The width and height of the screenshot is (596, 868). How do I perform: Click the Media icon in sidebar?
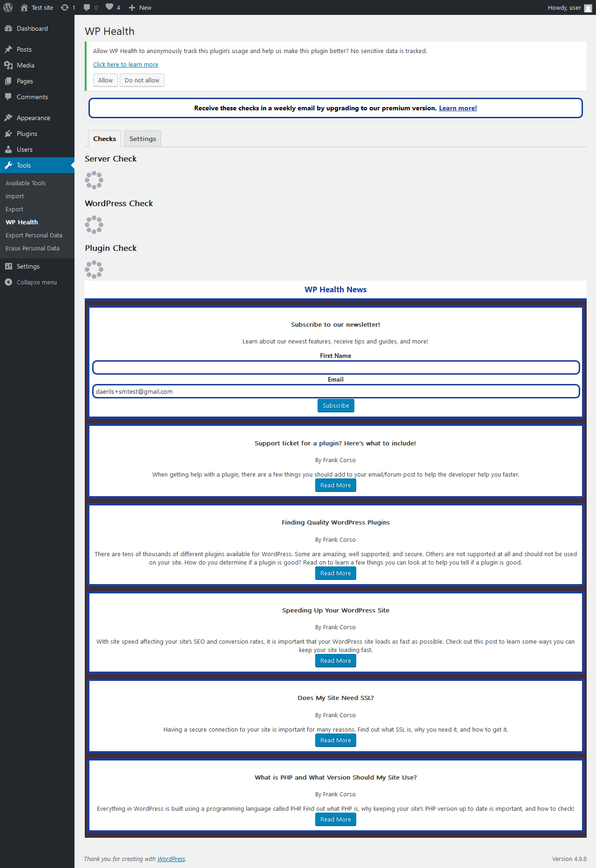[8, 65]
